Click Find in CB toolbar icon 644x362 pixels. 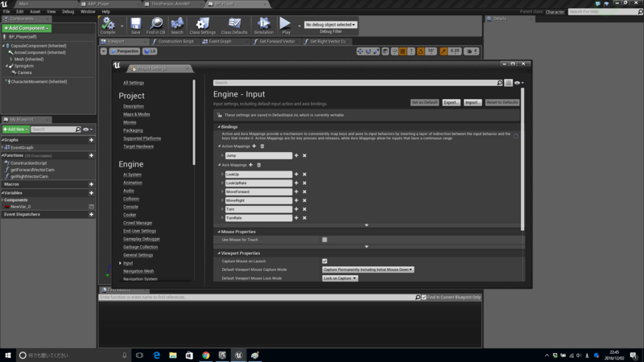(x=155, y=26)
